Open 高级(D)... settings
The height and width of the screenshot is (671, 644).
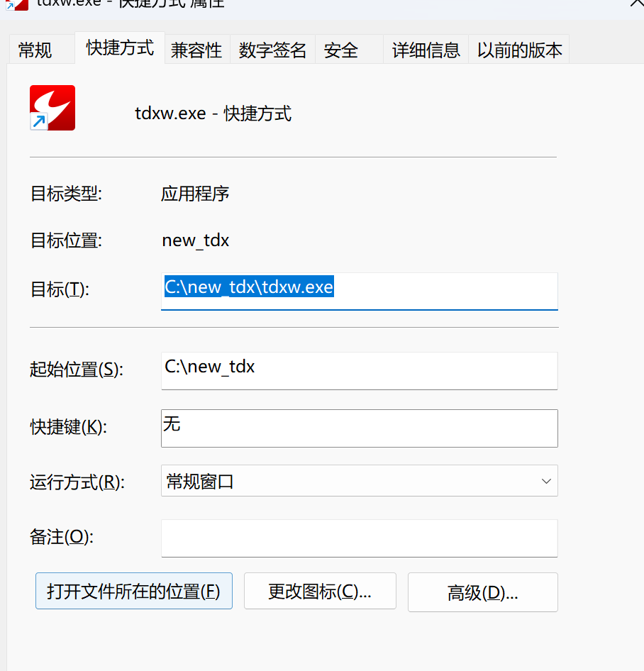pos(483,592)
